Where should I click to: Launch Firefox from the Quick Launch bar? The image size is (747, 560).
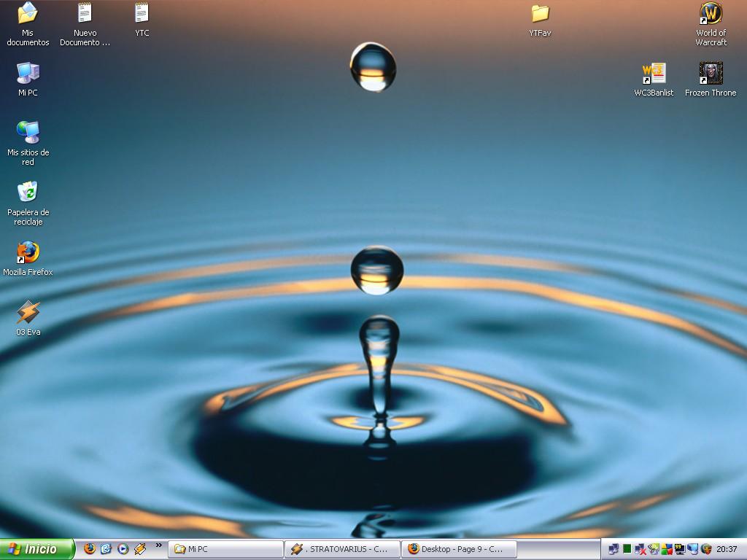90,549
